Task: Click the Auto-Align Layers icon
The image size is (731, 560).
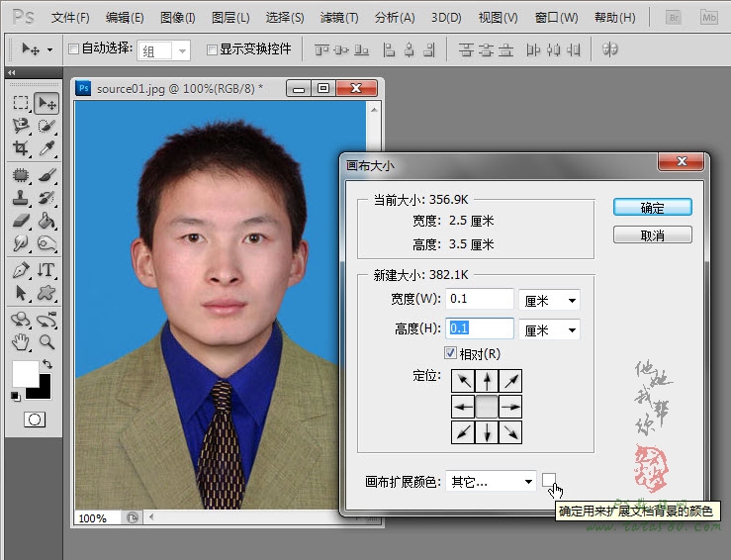Action: click(x=609, y=48)
